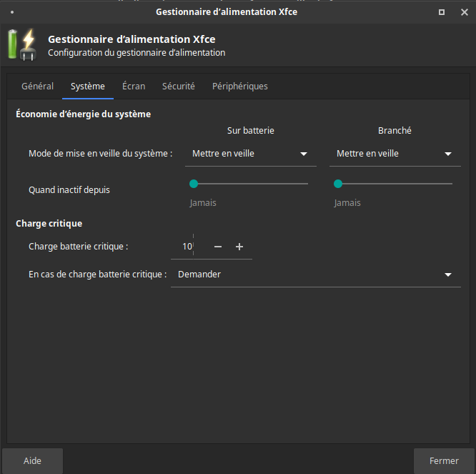The image size is (476, 474).
Task: Open the Sur batterie sleep mode dropdown
Action: [x=251, y=154]
